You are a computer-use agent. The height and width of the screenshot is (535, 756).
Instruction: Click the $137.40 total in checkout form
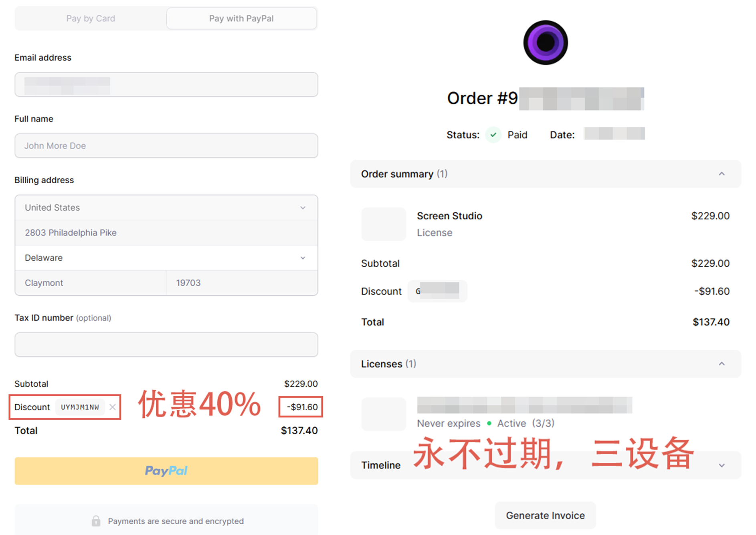point(299,431)
